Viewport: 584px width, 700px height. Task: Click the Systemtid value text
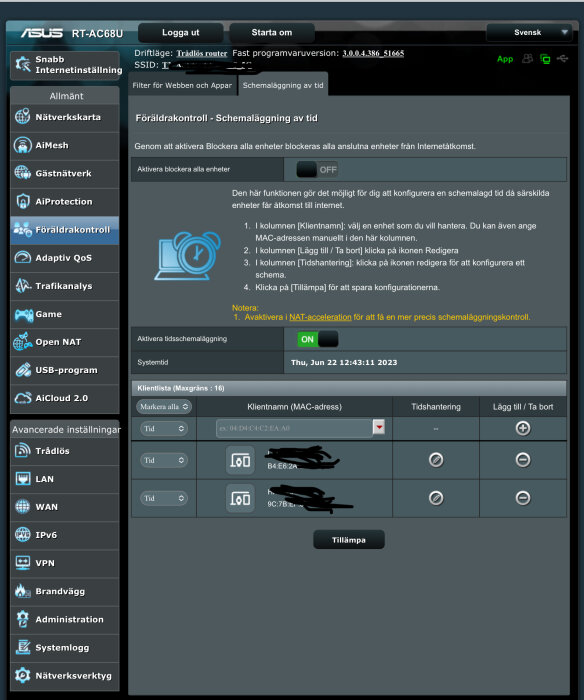(344, 362)
